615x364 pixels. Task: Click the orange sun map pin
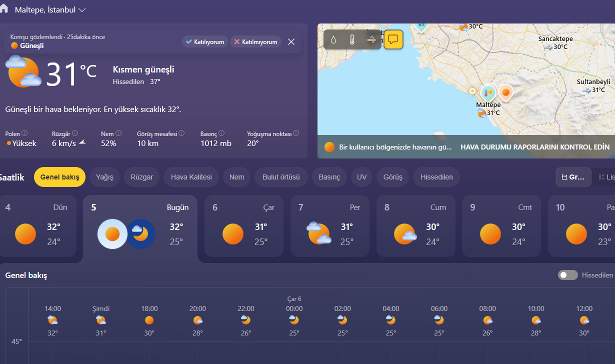click(505, 92)
